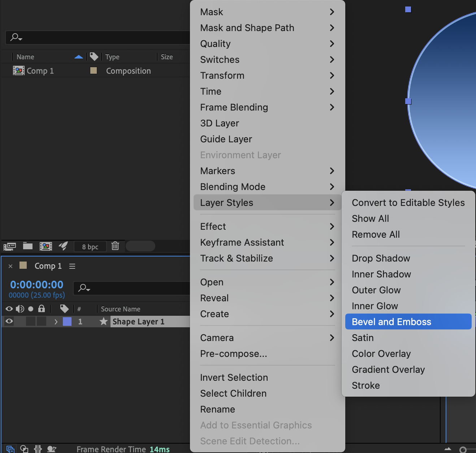The image size is (476, 453).
Task: Delete selected item with the trash icon
Action: click(115, 246)
